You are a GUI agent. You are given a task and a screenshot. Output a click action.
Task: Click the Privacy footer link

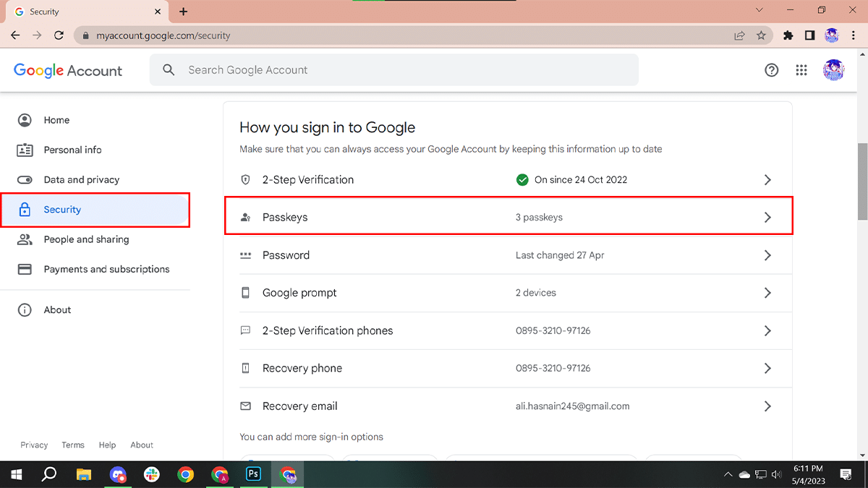[34, 445]
